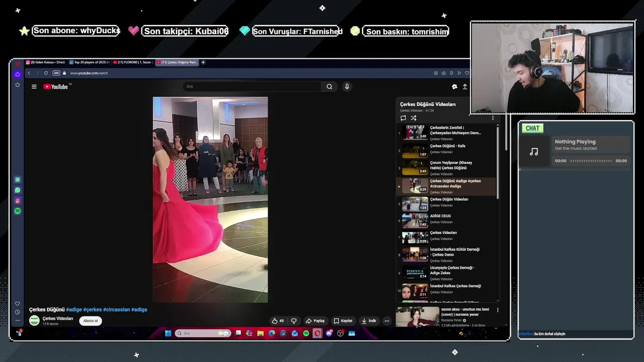Click the Kaydet save button
The height and width of the screenshot is (362, 644).
343,321
